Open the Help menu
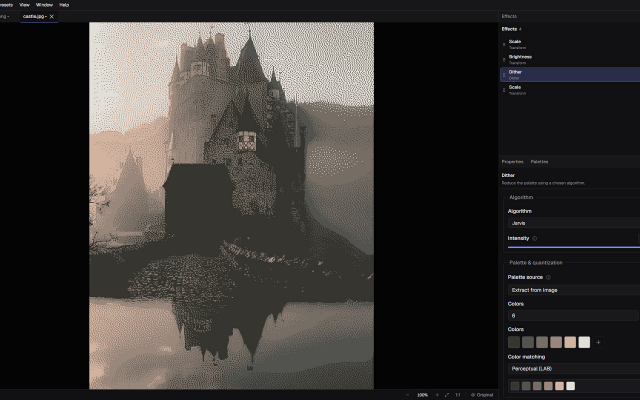 pos(64,5)
